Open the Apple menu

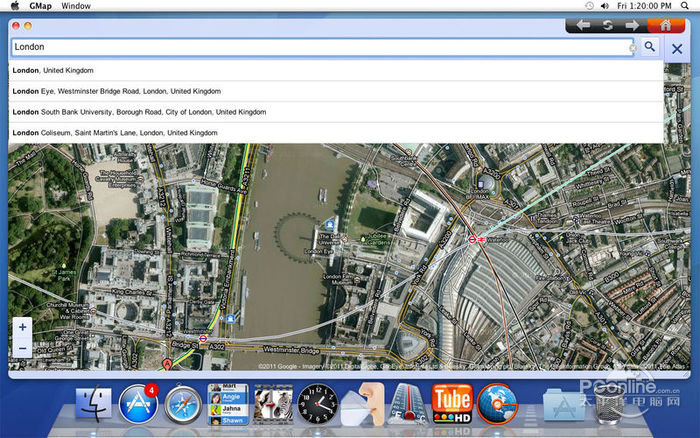pos(15,5)
